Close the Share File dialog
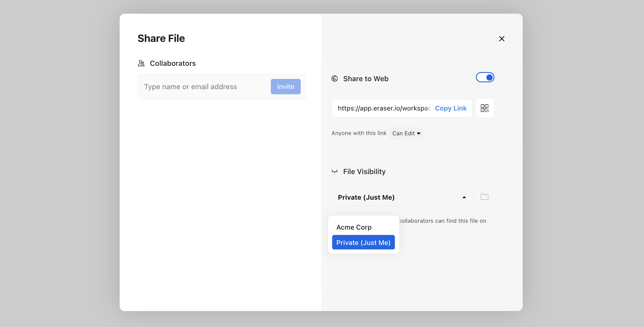This screenshot has height=327, width=644. click(502, 39)
